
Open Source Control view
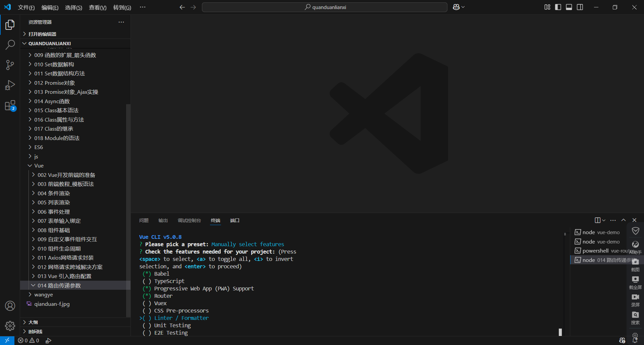click(x=10, y=65)
